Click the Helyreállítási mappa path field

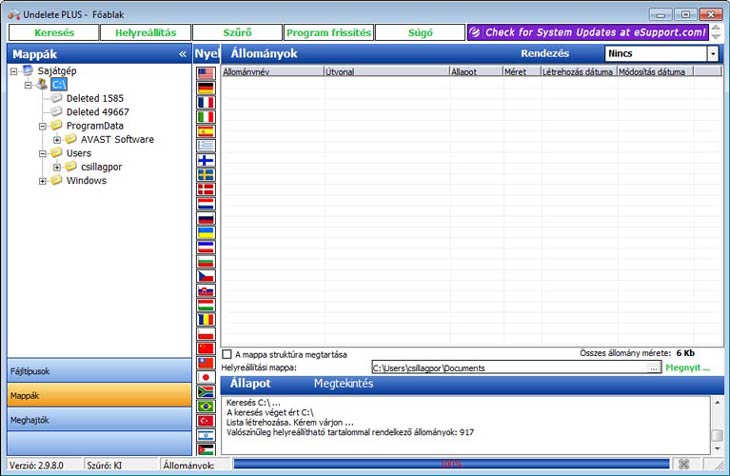click(x=508, y=368)
